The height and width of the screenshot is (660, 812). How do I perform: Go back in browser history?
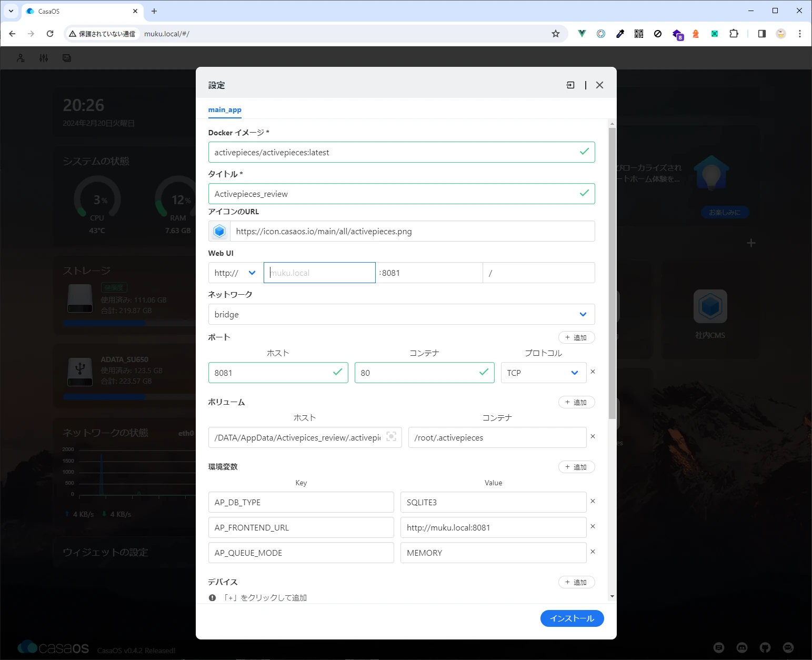pyautogui.click(x=12, y=34)
